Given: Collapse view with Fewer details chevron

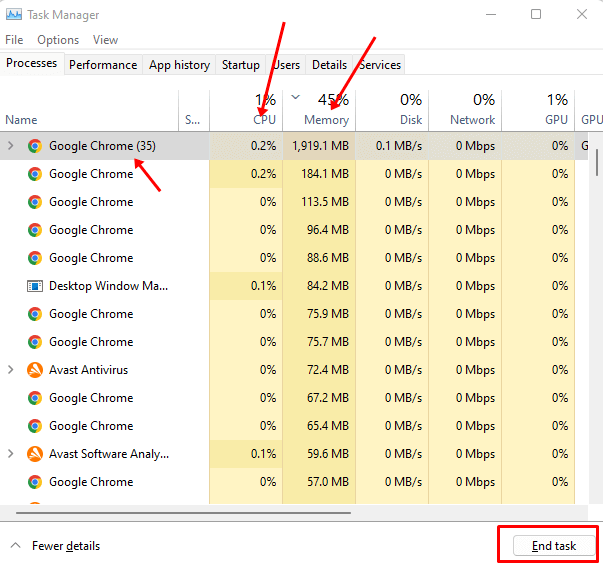Looking at the screenshot, I should pos(15,546).
